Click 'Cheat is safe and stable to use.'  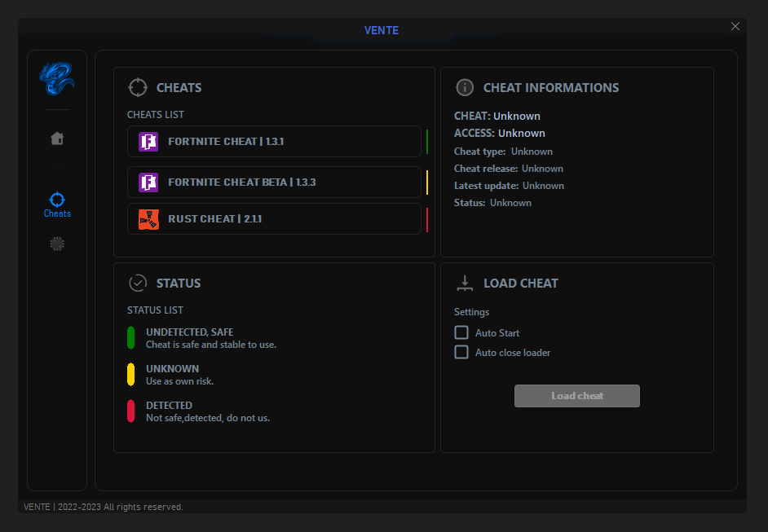click(211, 345)
